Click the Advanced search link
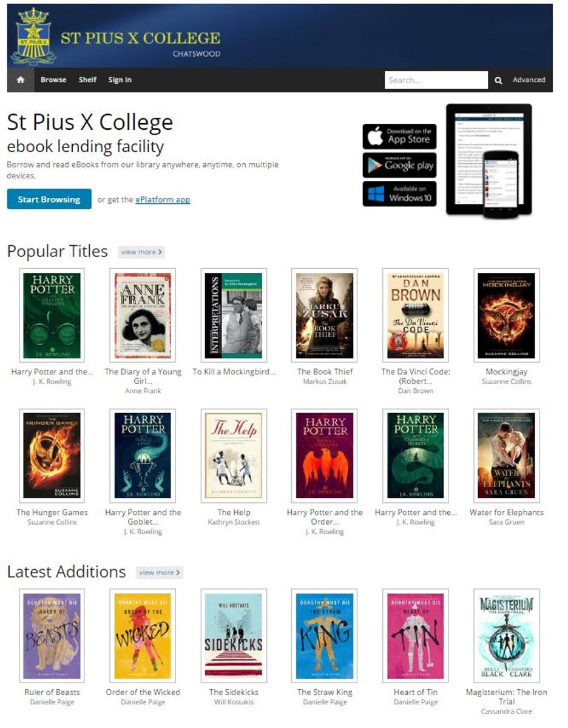The image size is (568, 728). click(x=529, y=80)
